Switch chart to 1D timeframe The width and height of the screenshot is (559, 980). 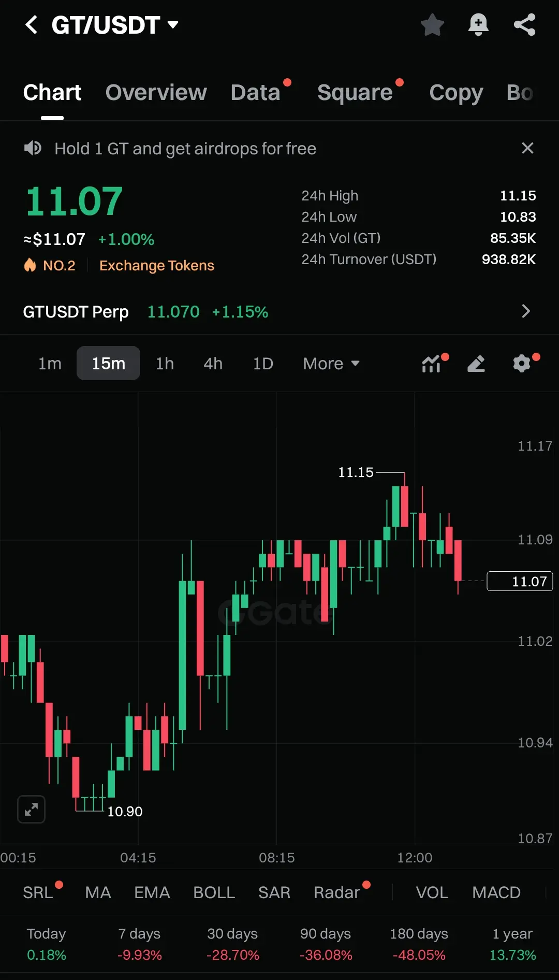[263, 364]
